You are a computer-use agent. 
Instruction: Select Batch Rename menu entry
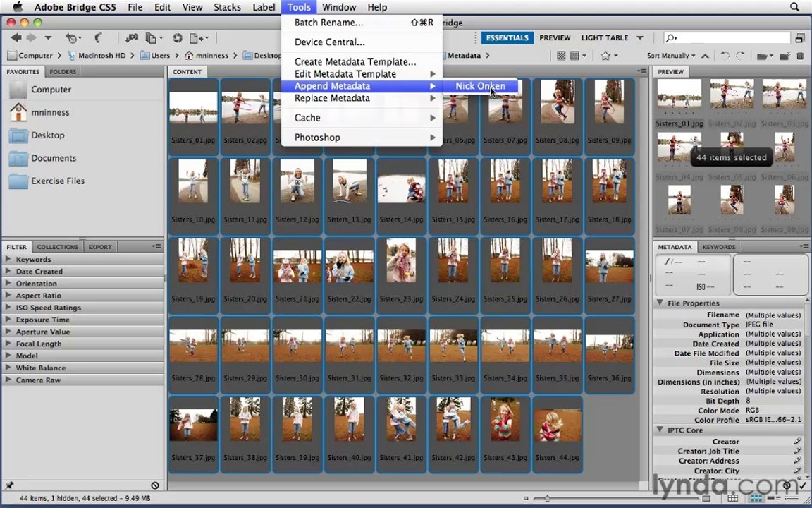pos(362,23)
